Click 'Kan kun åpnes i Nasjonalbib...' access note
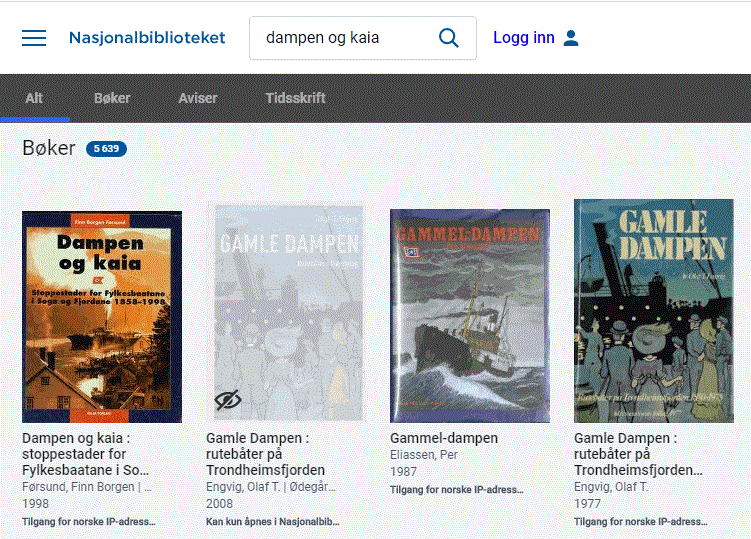The image size is (751, 539). pyautogui.click(x=273, y=522)
